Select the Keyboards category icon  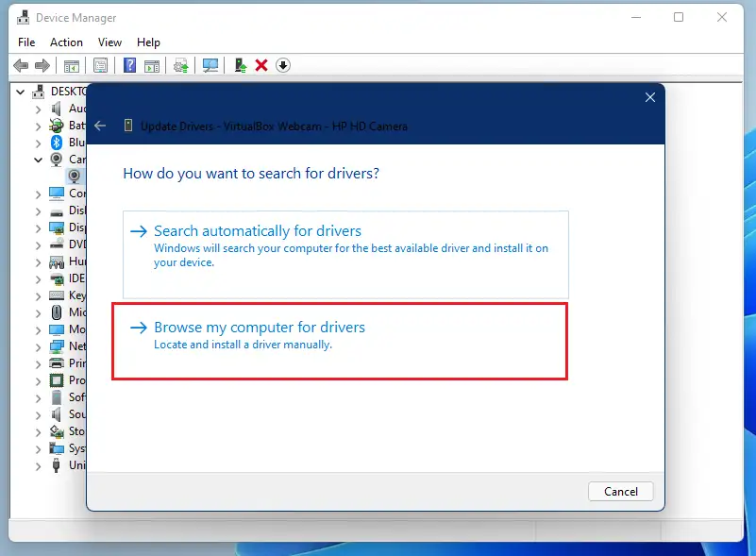pyautogui.click(x=57, y=295)
